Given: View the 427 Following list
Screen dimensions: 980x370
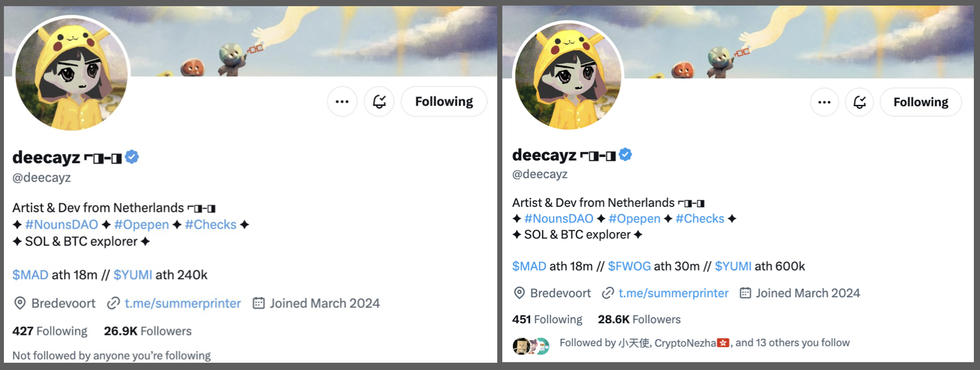Looking at the screenshot, I should click(x=50, y=331).
